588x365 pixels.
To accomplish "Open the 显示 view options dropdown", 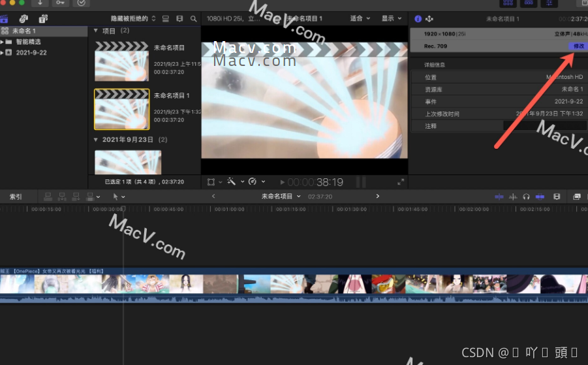I will tap(392, 18).
